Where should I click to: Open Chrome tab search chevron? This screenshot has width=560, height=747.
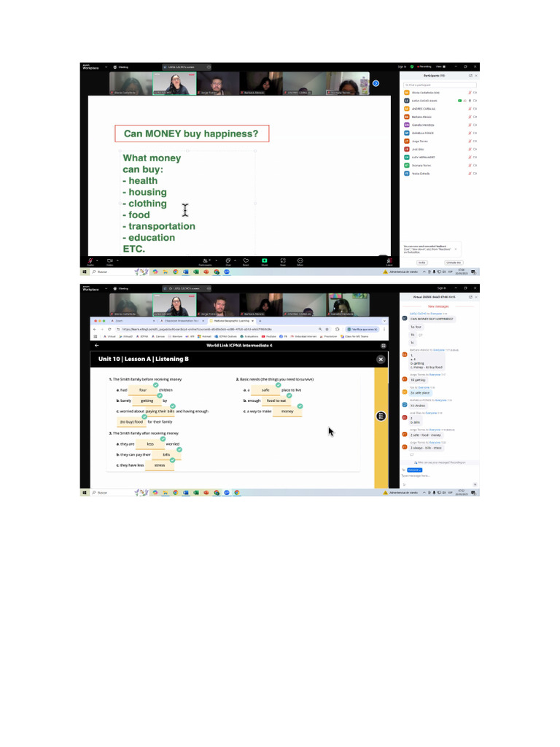384,321
